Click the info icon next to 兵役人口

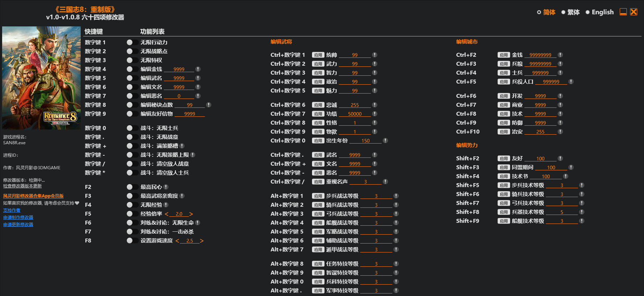571,82
